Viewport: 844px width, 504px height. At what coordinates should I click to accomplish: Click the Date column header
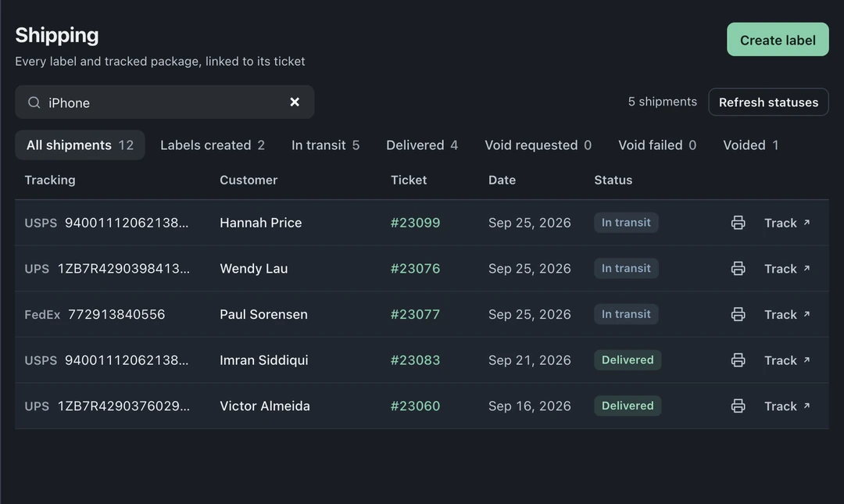tap(502, 180)
